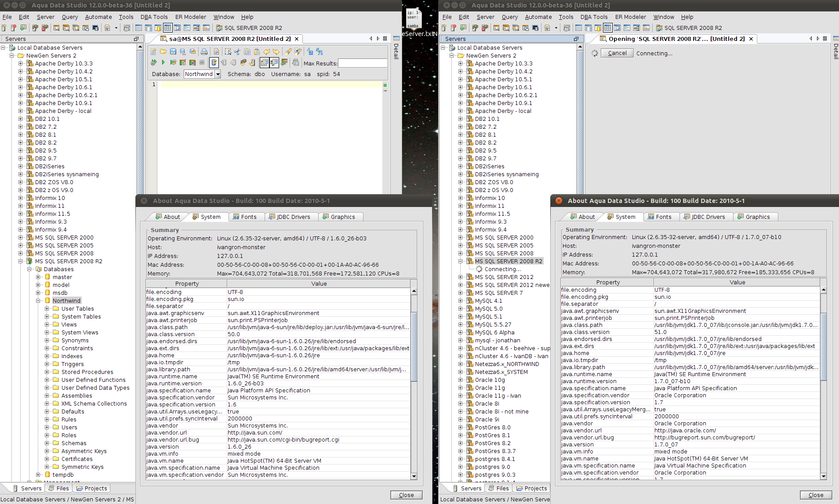Toggle selected grid view button in right main toolbar
This screenshot has width=839, height=504.
607,28
